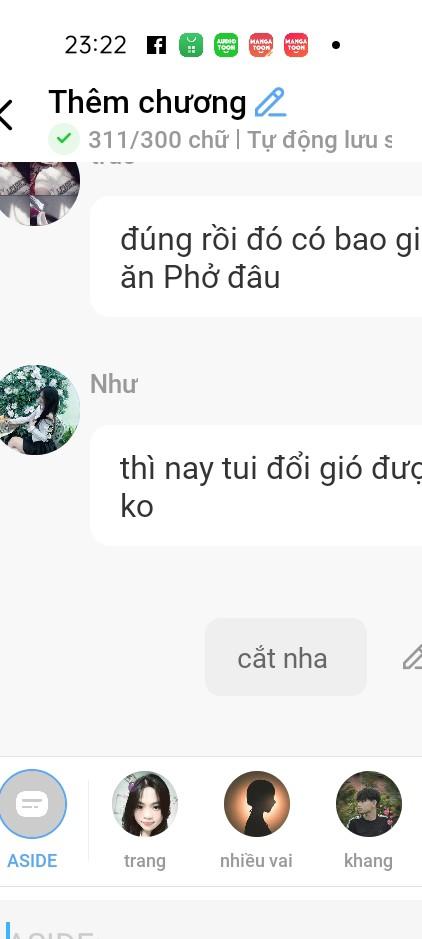Open Facebook notification in status bar
422x939 pixels.
click(156, 45)
